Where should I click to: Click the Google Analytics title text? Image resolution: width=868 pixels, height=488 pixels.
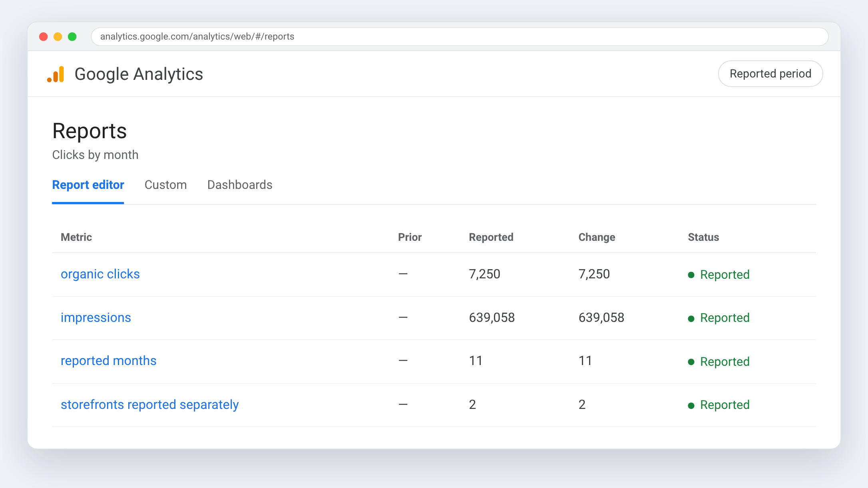pyautogui.click(x=139, y=74)
